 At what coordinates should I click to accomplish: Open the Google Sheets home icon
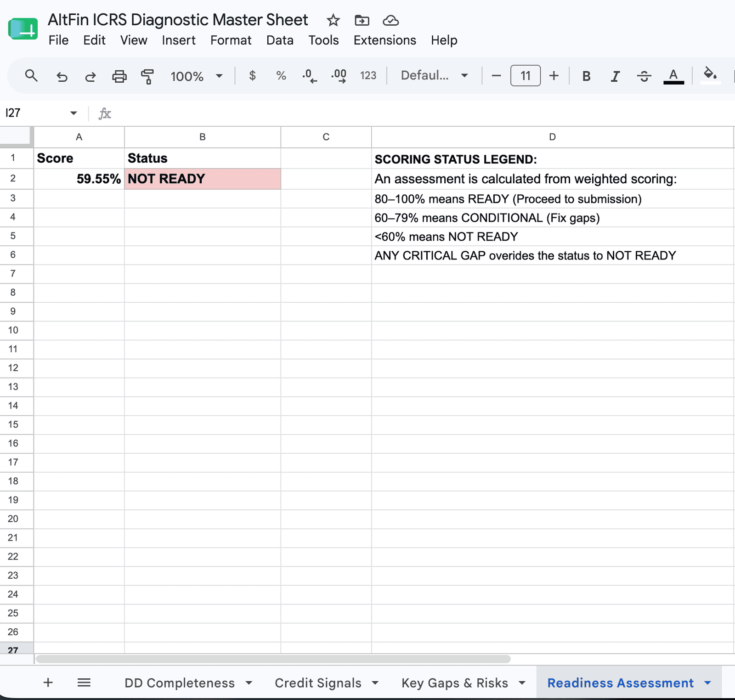click(x=23, y=29)
